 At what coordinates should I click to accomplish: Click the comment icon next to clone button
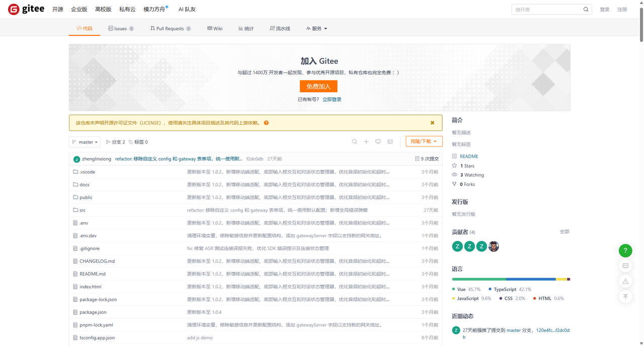tap(390, 142)
